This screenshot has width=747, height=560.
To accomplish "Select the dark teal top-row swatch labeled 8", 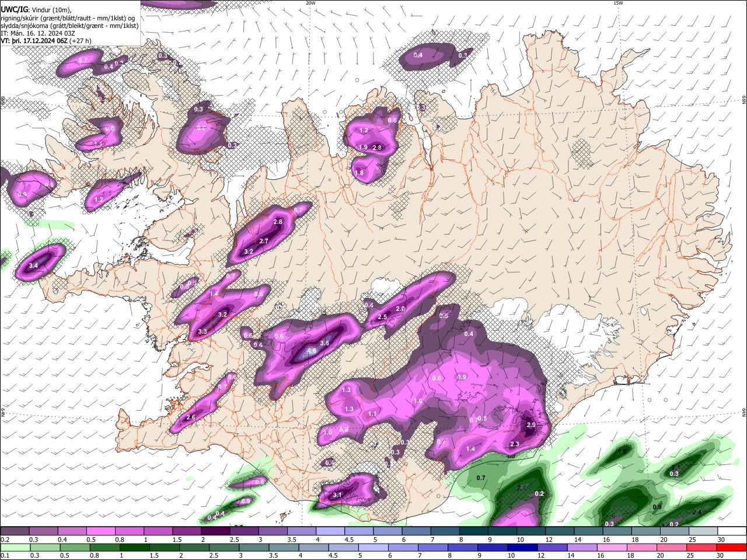I will point(474,531).
